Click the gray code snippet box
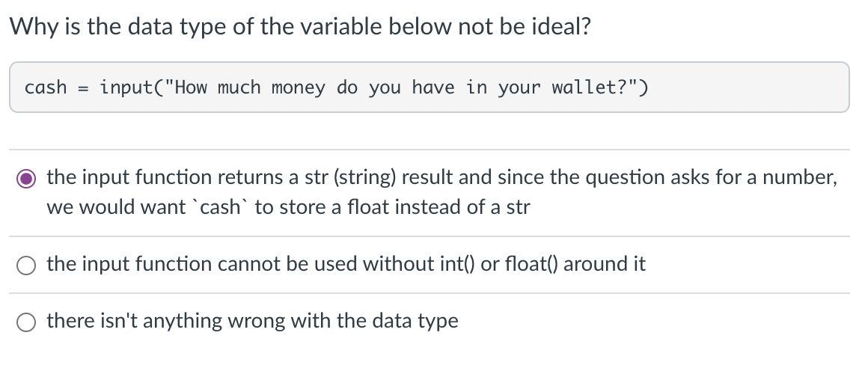 coord(430,88)
